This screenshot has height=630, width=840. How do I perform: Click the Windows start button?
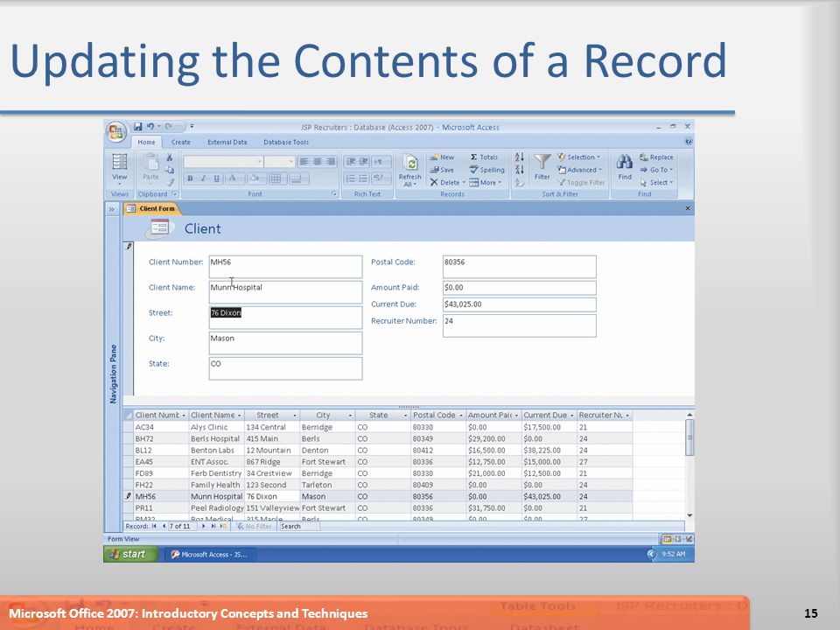tap(130, 554)
